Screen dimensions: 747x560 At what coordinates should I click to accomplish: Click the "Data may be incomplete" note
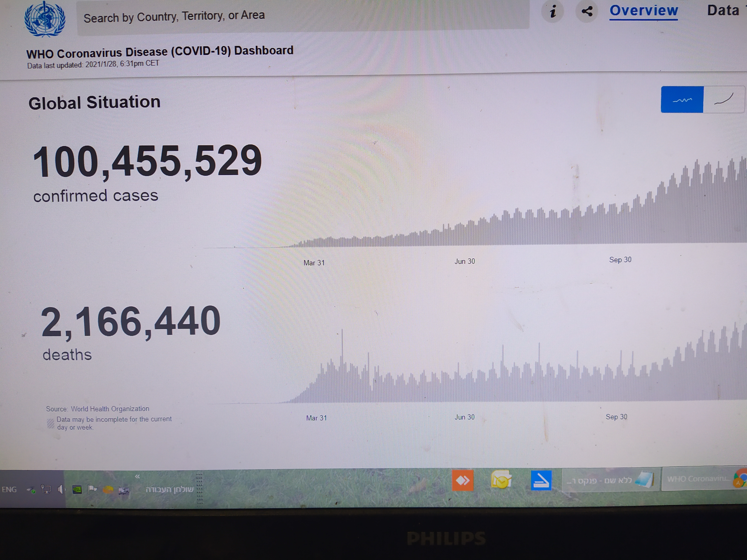click(x=114, y=423)
